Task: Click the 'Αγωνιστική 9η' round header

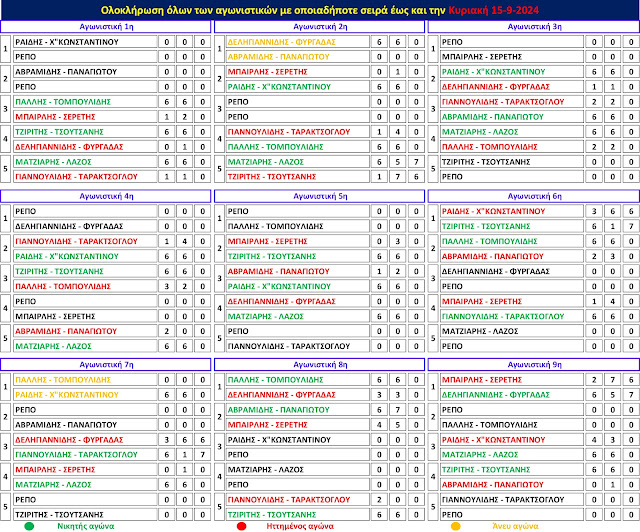Action: point(534,365)
